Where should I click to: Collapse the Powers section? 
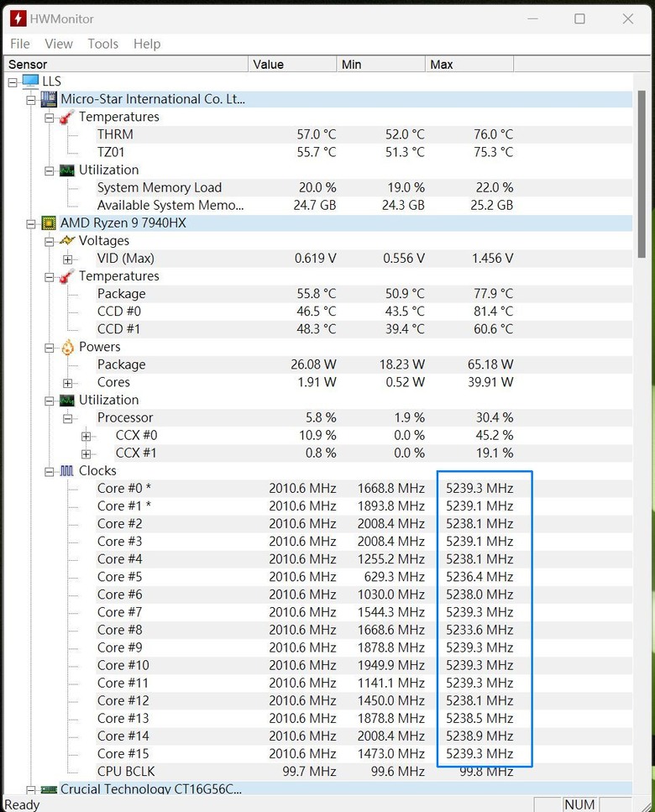(50, 348)
